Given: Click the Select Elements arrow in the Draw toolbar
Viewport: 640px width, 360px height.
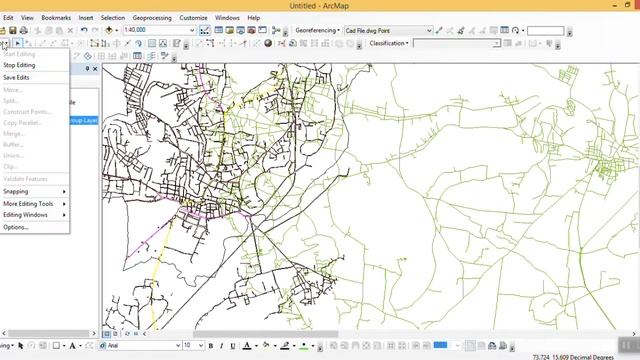Looking at the screenshot, I should 20,346.
